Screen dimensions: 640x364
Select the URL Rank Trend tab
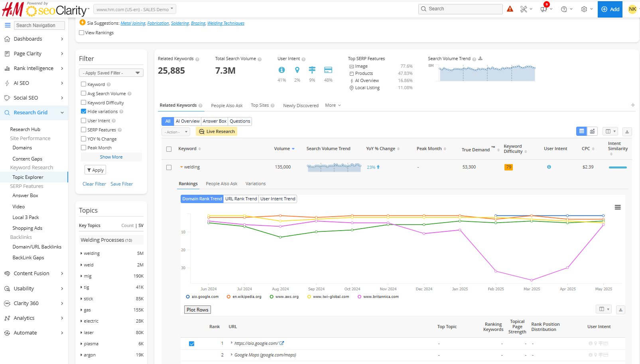[x=241, y=199]
